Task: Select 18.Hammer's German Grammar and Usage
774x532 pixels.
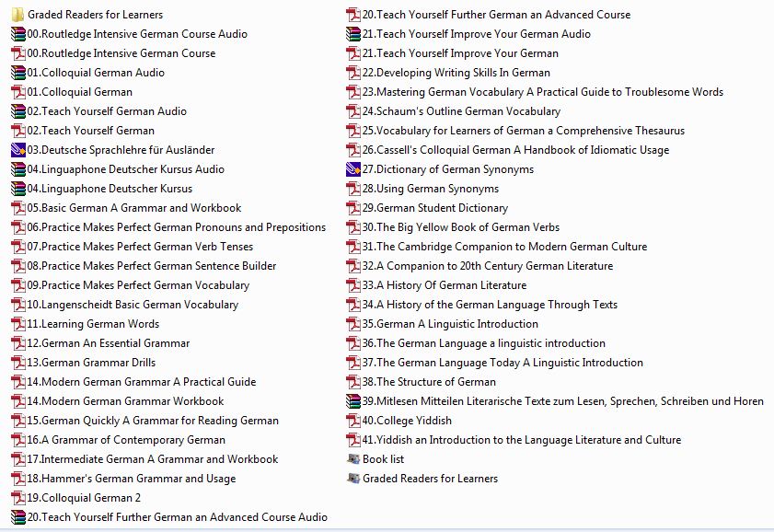Action: [x=131, y=479]
